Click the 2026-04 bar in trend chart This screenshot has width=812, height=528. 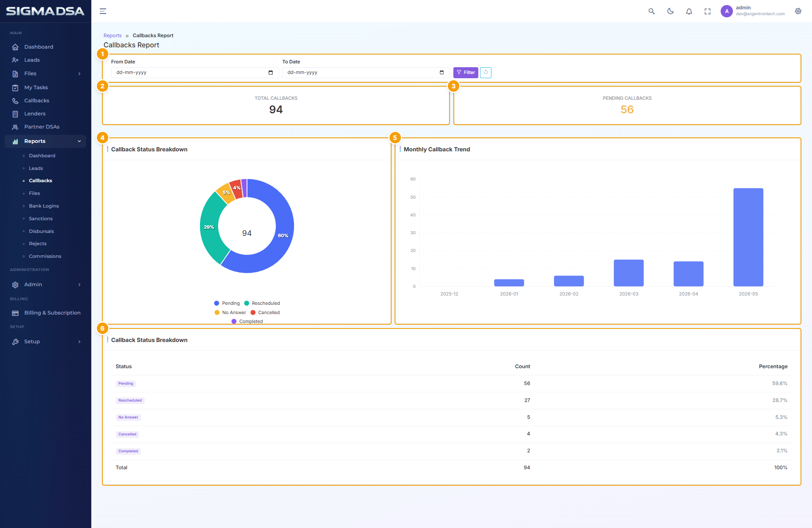(689, 274)
